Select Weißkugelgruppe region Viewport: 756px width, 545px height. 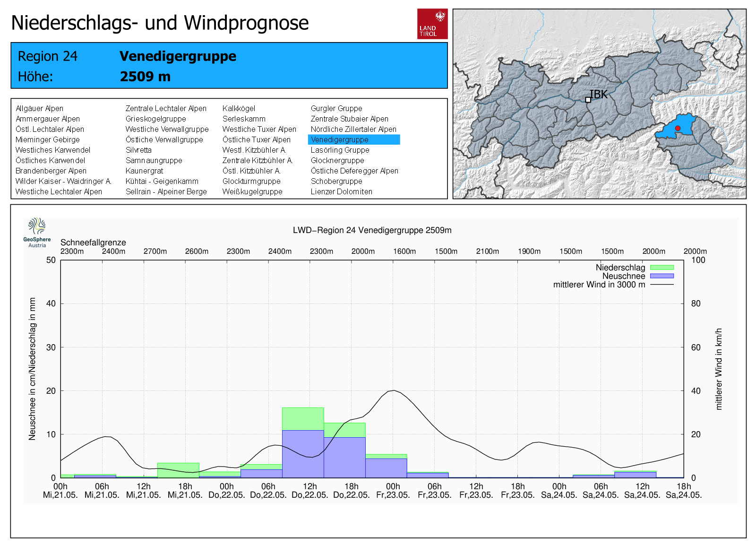coord(252,192)
